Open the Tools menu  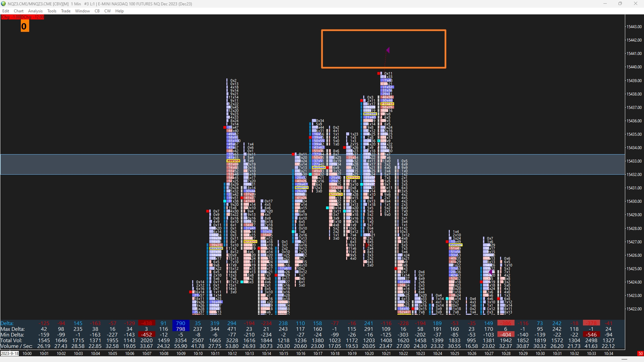(x=52, y=11)
